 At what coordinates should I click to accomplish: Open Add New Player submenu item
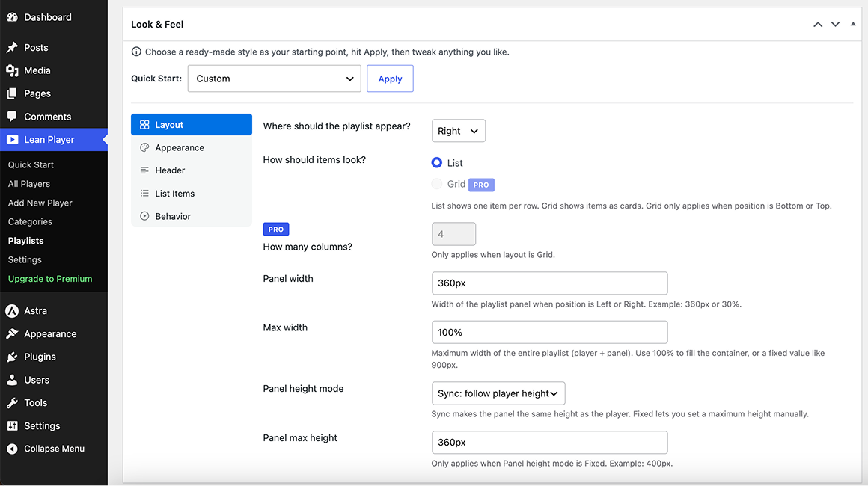pyautogui.click(x=40, y=203)
